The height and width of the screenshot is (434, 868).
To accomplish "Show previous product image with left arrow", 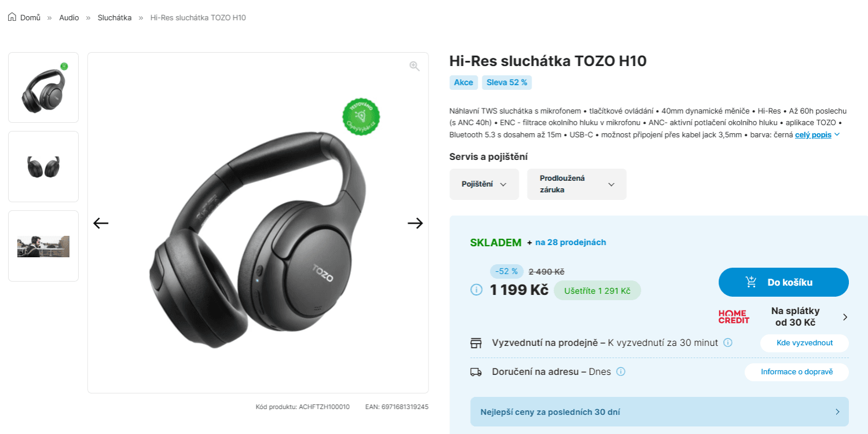I will [101, 223].
